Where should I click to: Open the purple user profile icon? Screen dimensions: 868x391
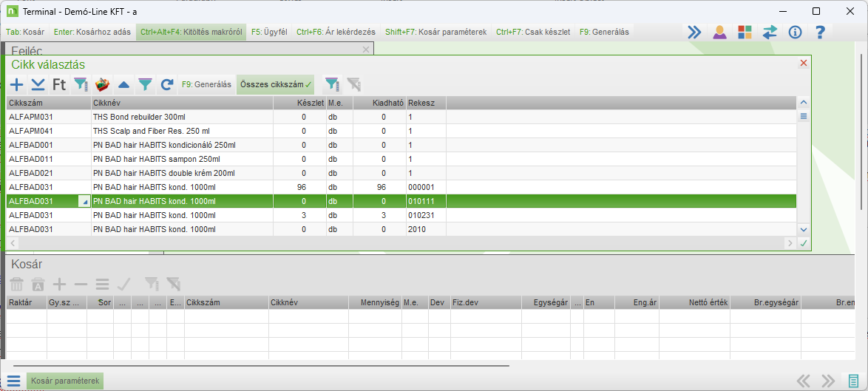pos(719,32)
